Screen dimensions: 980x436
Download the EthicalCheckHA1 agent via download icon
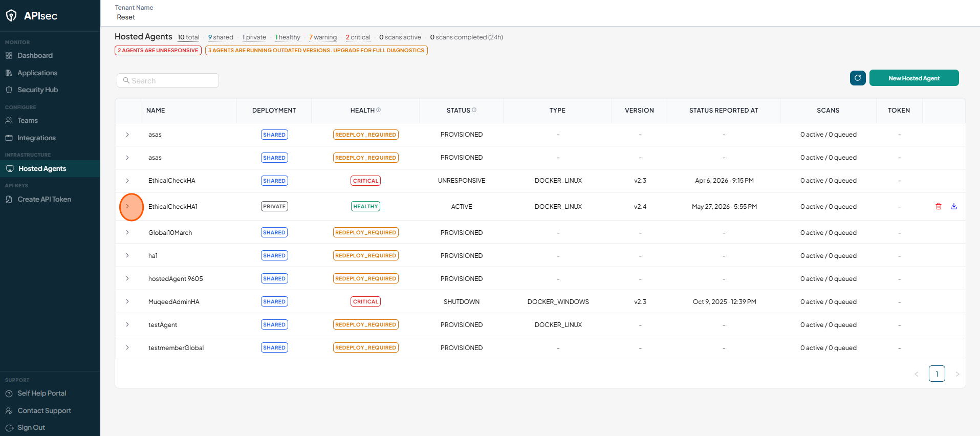[x=954, y=206]
